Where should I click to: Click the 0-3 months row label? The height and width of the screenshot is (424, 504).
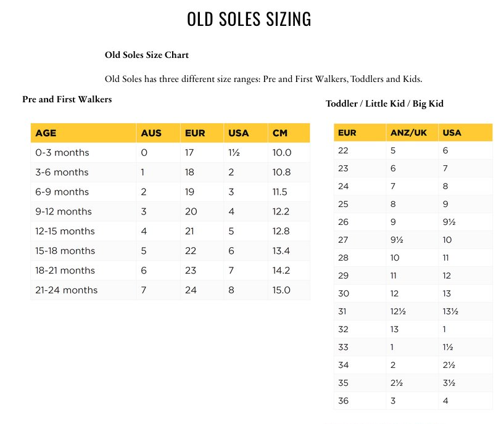tap(62, 153)
